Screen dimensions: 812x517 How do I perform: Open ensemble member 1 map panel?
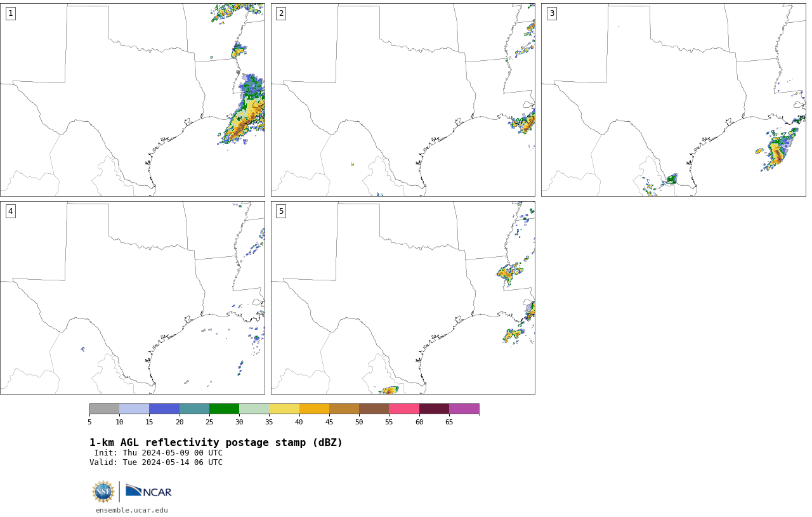[132, 100]
